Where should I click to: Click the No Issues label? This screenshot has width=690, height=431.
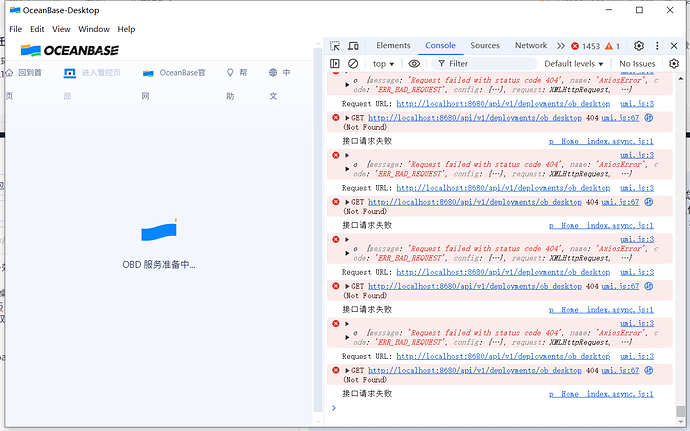click(637, 64)
